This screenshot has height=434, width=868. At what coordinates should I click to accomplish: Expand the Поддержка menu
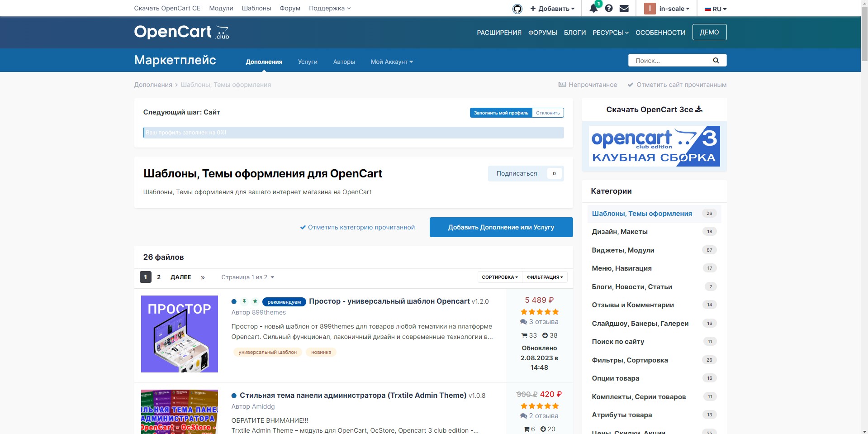tap(330, 8)
